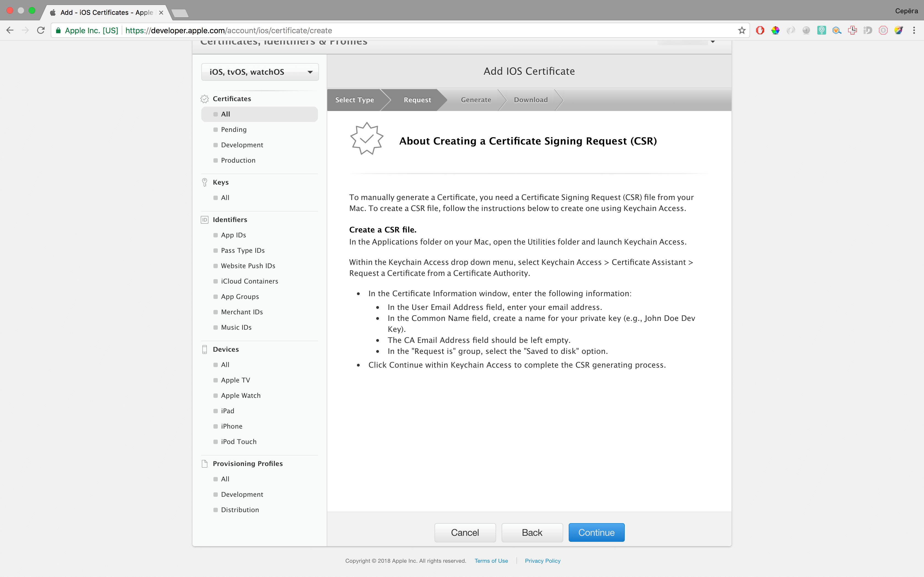This screenshot has height=577, width=924.
Task: Close the Add iOS Certificates browser tab
Action: 161,13
